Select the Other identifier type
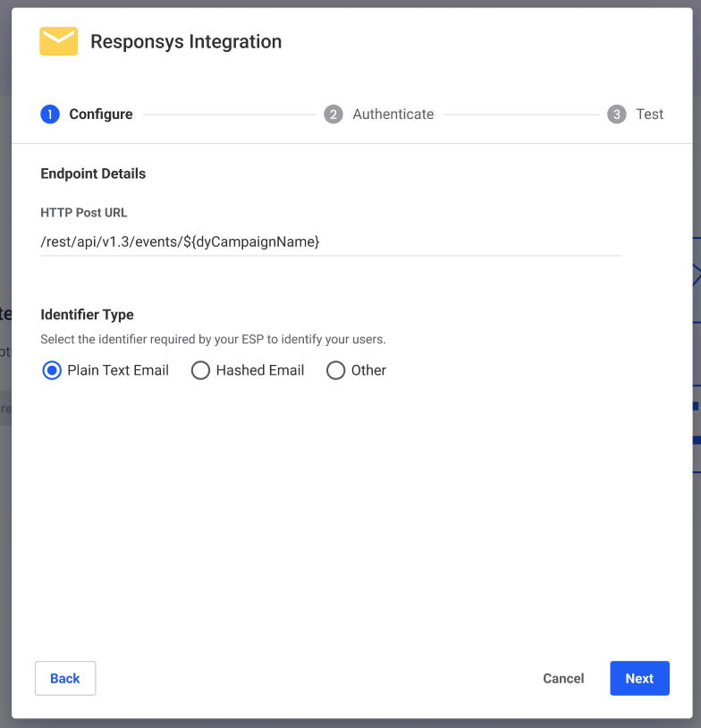Image resolution: width=701 pixels, height=728 pixels. 335,370
